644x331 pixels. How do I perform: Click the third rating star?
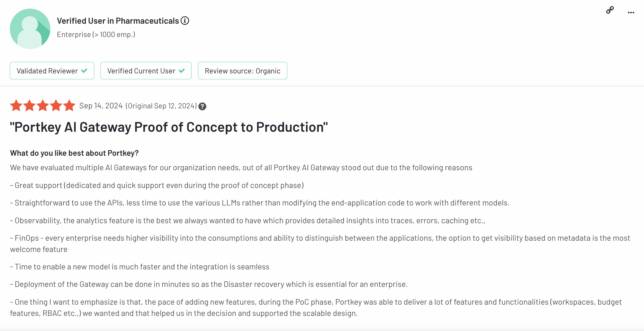pyautogui.click(x=43, y=106)
